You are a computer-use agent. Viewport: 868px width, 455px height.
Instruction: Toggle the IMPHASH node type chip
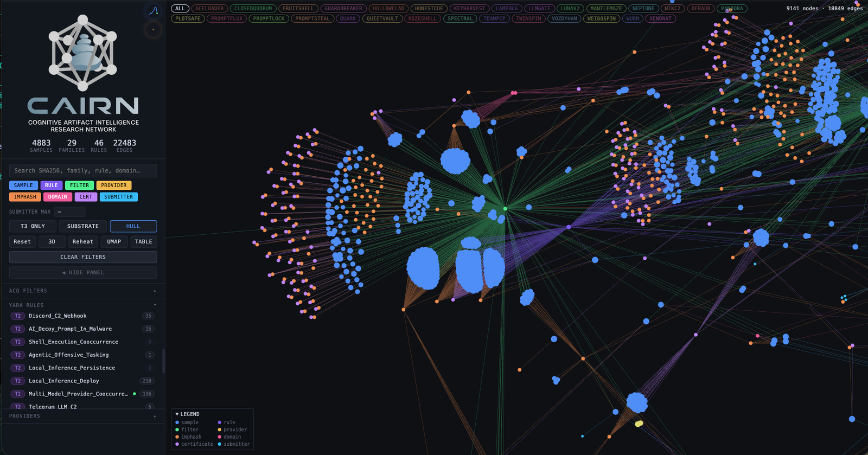[x=25, y=197]
